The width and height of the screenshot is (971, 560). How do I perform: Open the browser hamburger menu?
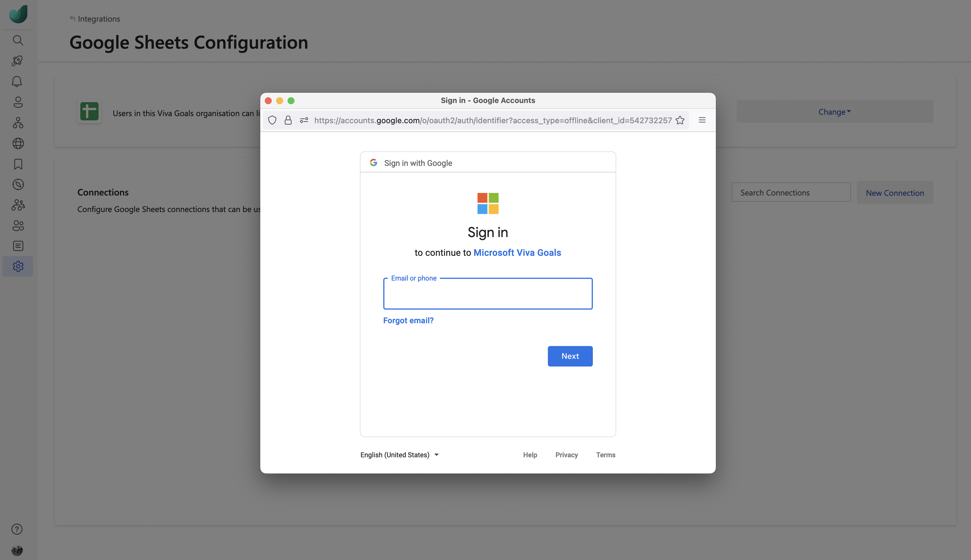click(702, 120)
